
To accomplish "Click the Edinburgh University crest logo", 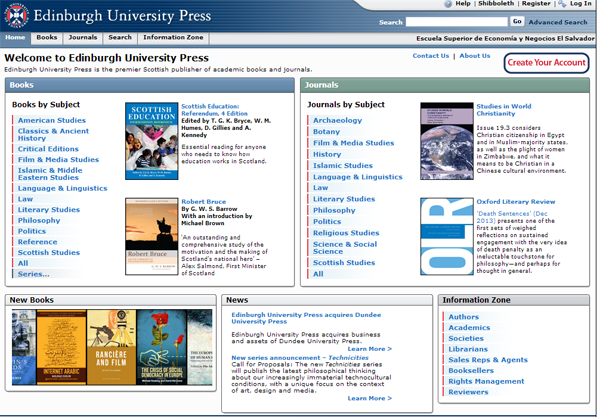I will pos(16,16).
